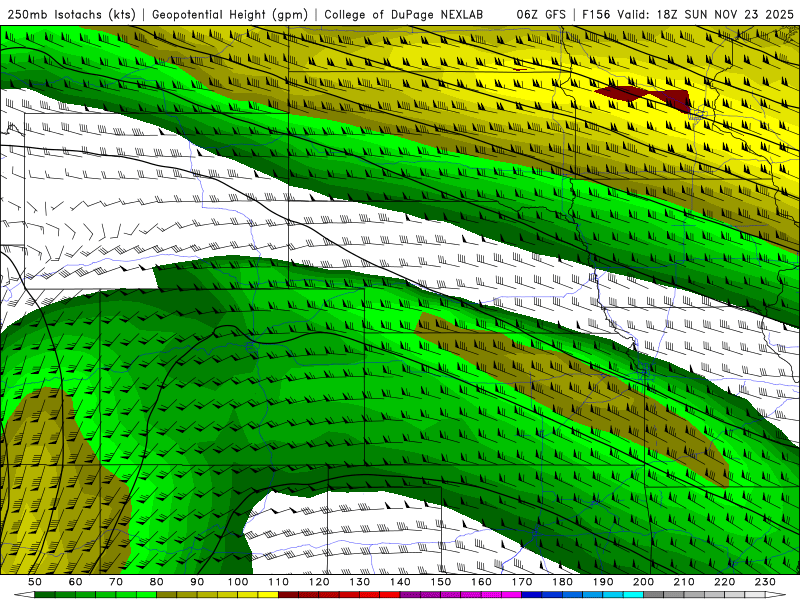Click the 120 label on the color scale
This screenshot has width=800, height=600.
(x=319, y=582)
